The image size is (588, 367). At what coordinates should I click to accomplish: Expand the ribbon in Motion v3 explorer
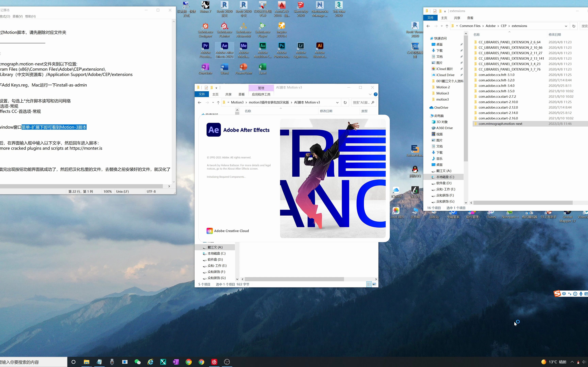click(370, 94)
